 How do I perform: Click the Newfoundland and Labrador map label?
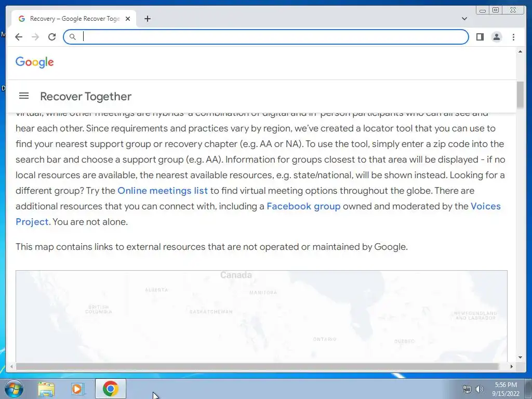tap(475, 315)
